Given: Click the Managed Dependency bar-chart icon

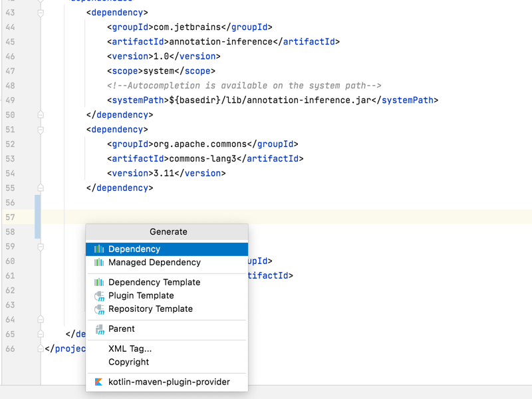Looking at the screenshot, I should tap(99, 263).
